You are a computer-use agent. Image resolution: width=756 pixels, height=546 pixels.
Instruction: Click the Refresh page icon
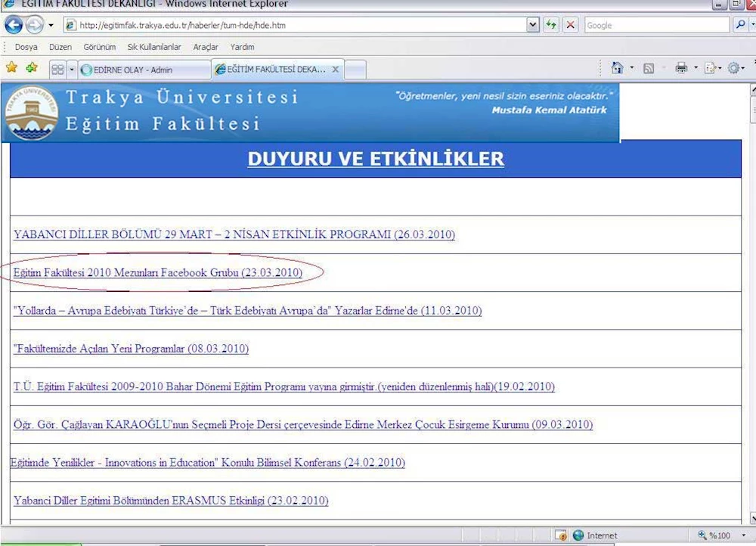tap(551, 25)
